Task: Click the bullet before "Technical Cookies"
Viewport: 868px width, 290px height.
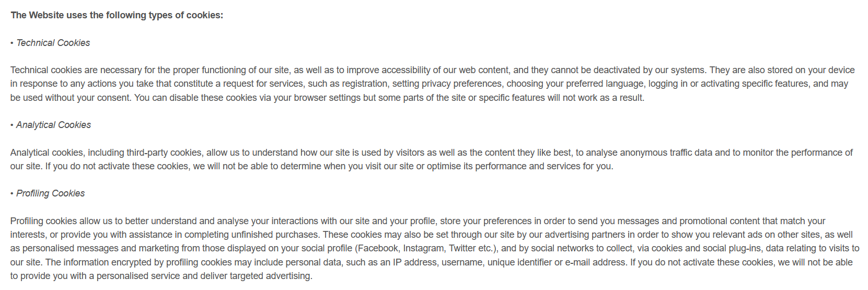Action: point(12,43)
